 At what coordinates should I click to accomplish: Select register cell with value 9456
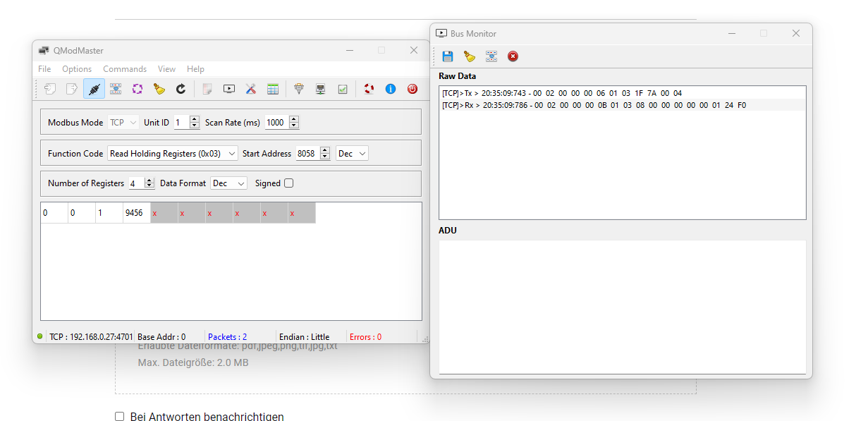(x=137, y=213)
